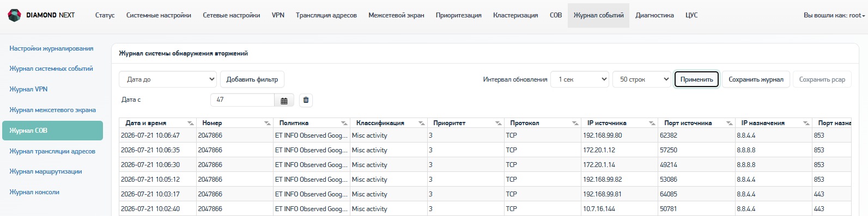Click 'Сохранить pcap' button
The height and width of the screenshot is (216, 868).
click(822, 79)
